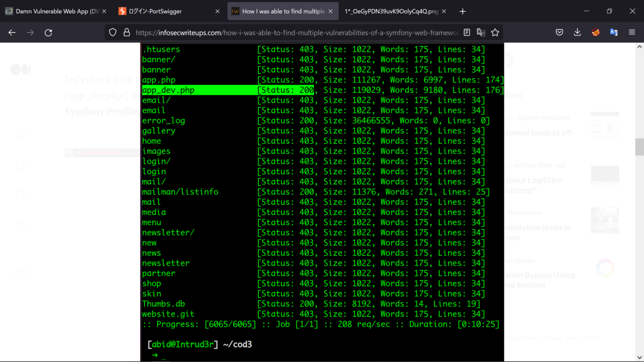644x362 pixels.
Task: Toggle Reader View for this article
Action: coord(466,32)
